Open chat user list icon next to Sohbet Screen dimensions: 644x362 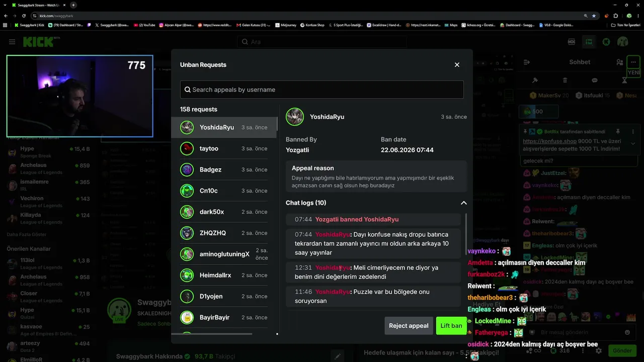click(619, 62)
